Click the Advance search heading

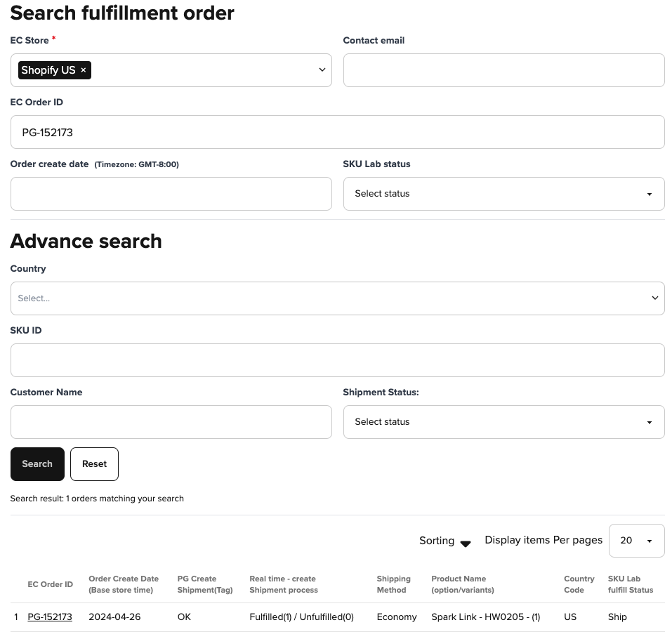coord(86,241)
